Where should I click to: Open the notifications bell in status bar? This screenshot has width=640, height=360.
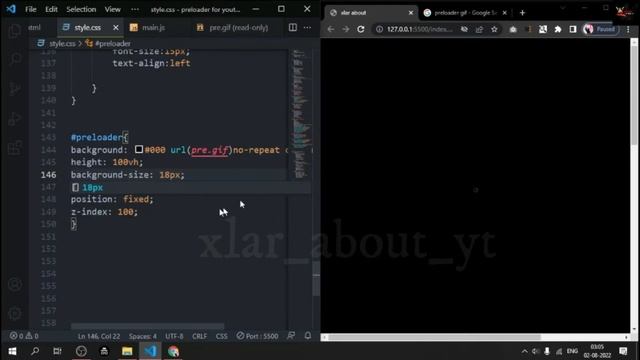(308, 336)
